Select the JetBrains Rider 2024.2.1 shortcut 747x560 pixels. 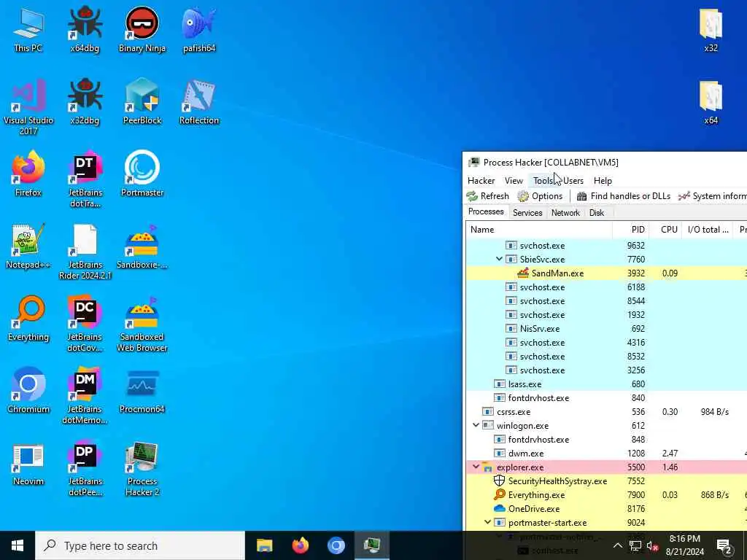(85, 252)
